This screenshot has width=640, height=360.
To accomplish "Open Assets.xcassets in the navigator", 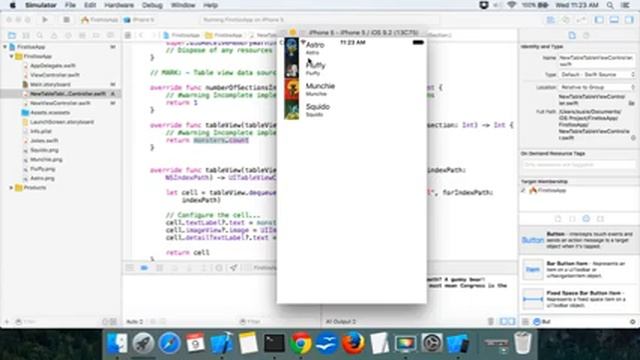I will [50, 113].
